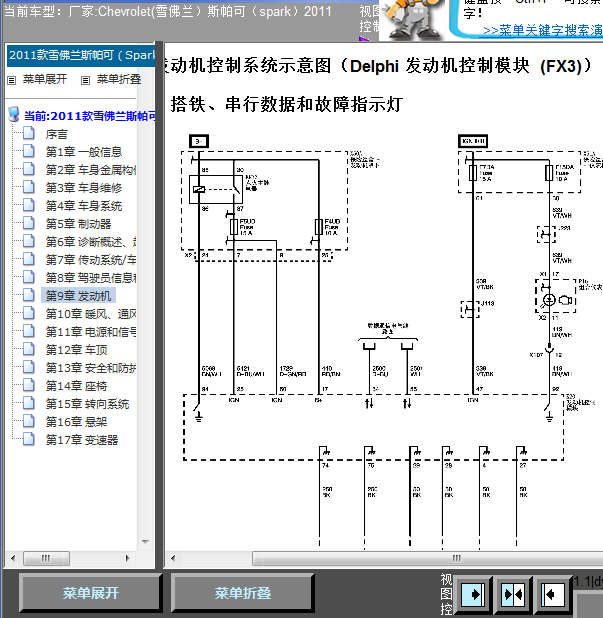This screenshot has height=618, width=603.
Task: Click the page icon beside 第5章 制动器
Action: pos(29,223)
